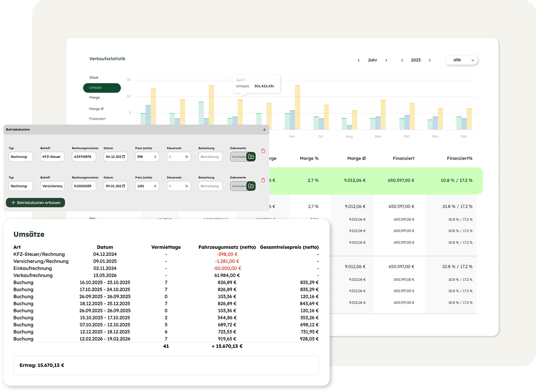This screenshot has height=392, width=536.
Task: Click Betriebskosten erfassen button
Action: point(36,203)
